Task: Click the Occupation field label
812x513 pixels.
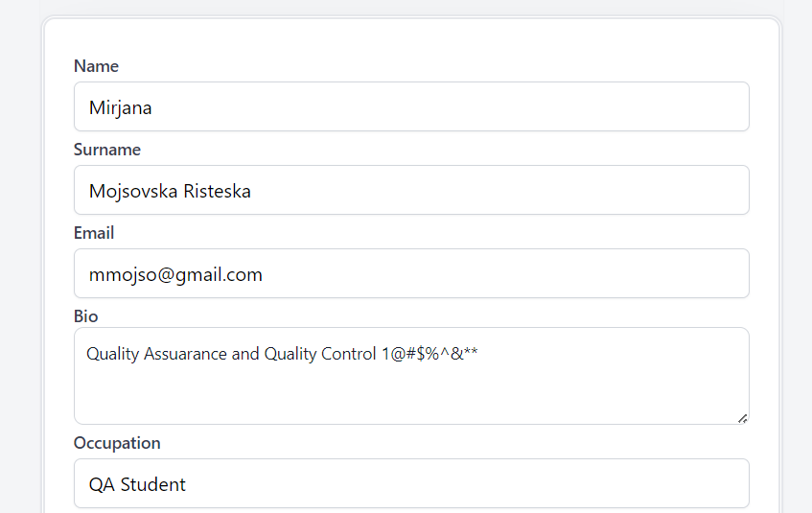Action: (117, 443)
